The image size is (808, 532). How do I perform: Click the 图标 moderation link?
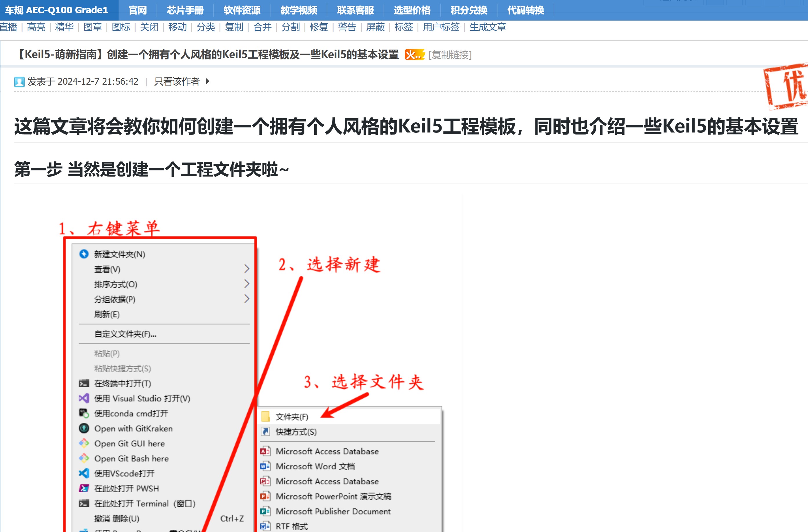point(121,27)
